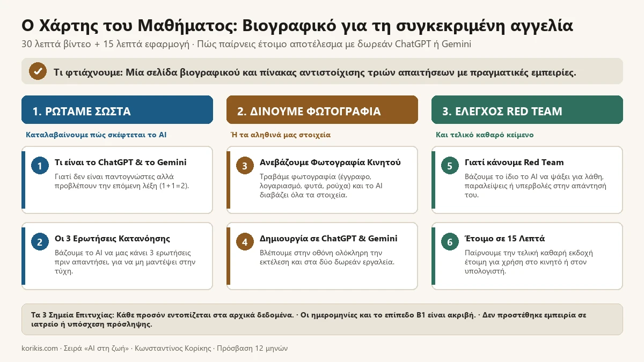Click the 'Τι φτιάχνουμε' summary banner
This screenshot has width=644, height=362.
[x=322, y=71]
